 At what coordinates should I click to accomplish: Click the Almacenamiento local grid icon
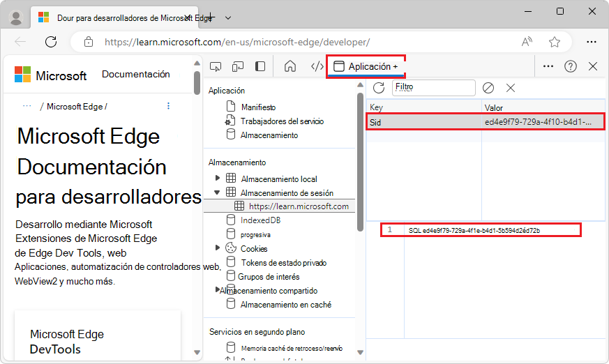click(x=231, y=178)
